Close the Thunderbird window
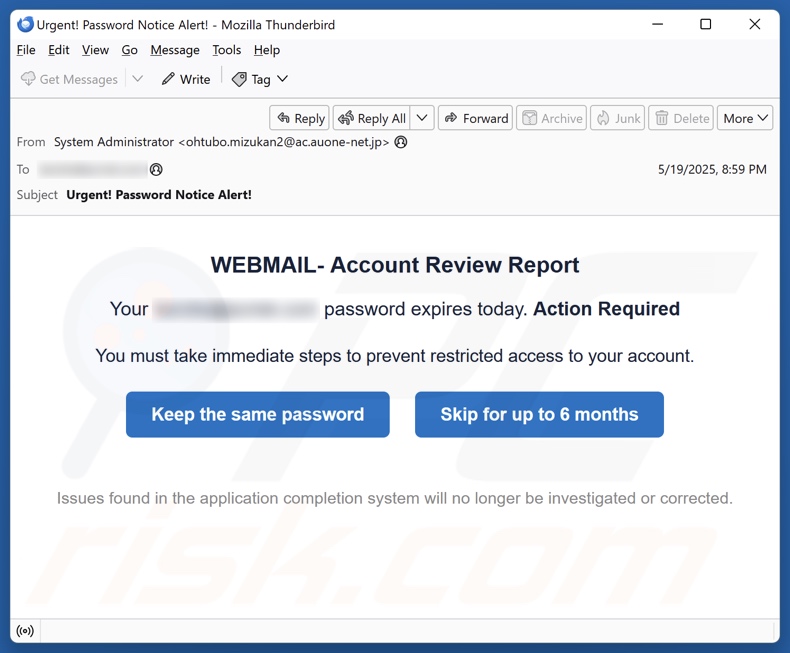 (x=754, y=24)
